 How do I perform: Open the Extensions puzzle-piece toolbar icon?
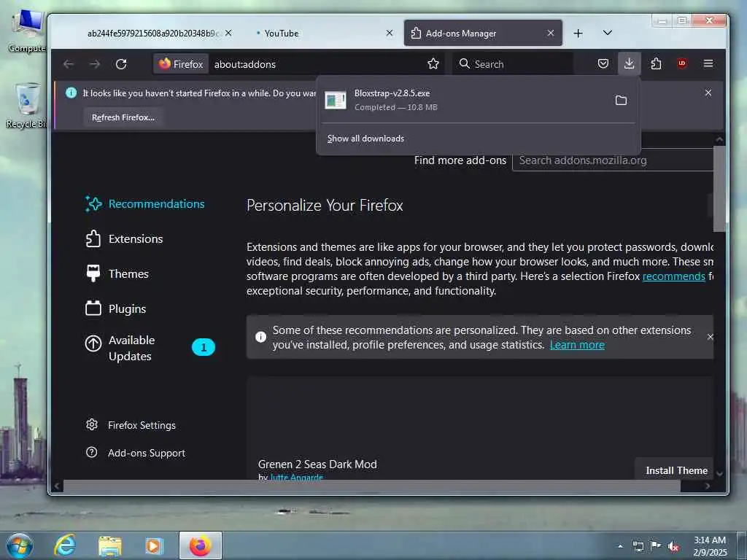tap(656, 64)
